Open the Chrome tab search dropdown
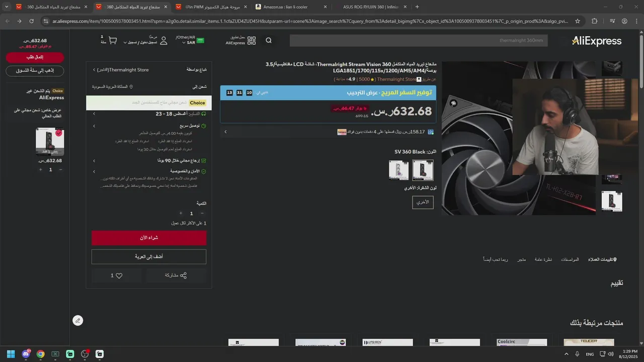Viewport: 644px width, 362px height. click(x=7, y=7)
